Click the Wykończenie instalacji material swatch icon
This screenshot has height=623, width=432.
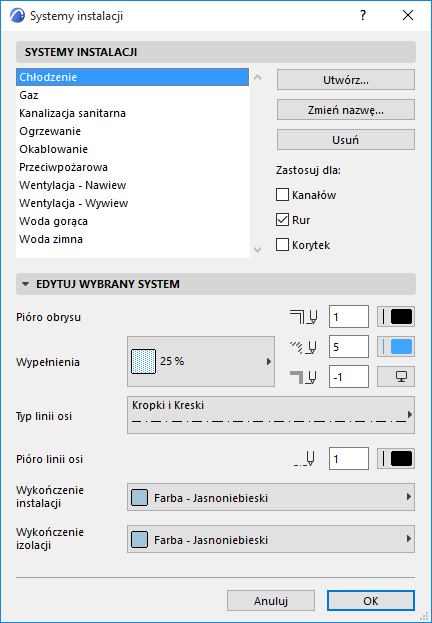pos(139,497)
